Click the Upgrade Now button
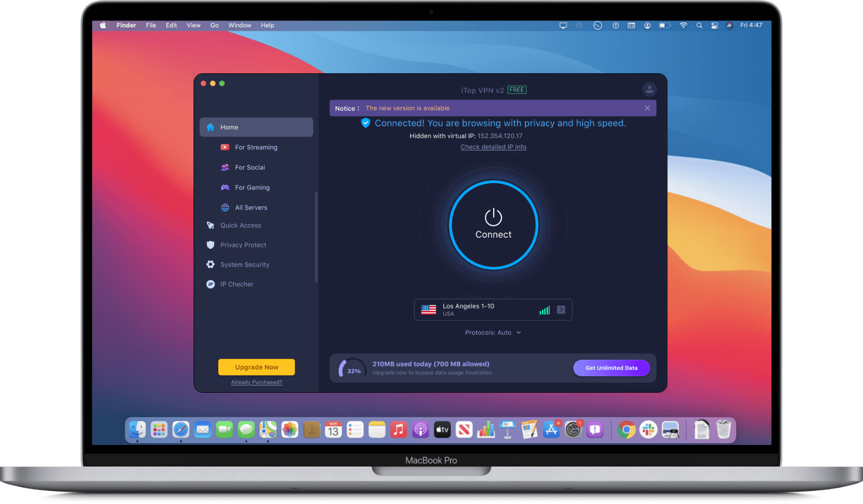Screen dimensions: 863x504 tap(256, 367)
